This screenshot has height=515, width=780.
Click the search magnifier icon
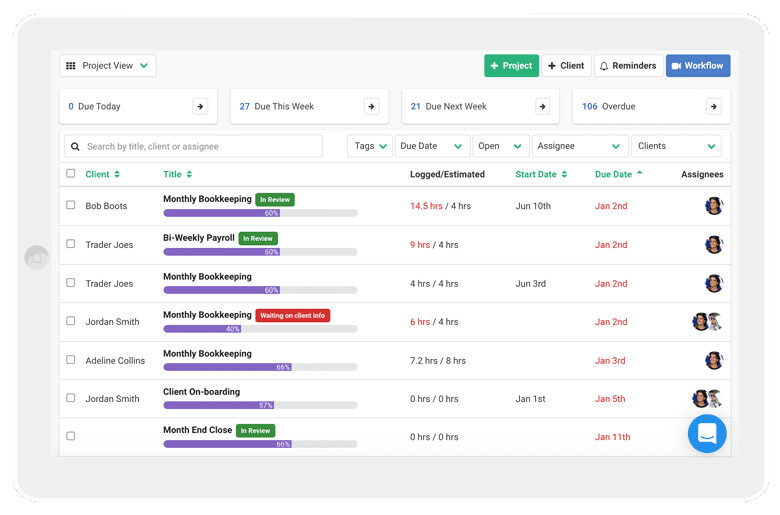point(75,146)
